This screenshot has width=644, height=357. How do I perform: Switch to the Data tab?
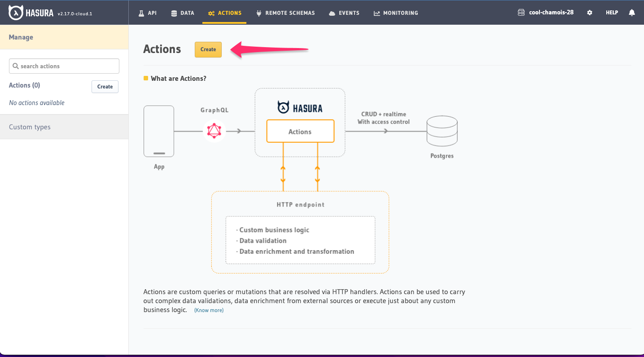183,13
